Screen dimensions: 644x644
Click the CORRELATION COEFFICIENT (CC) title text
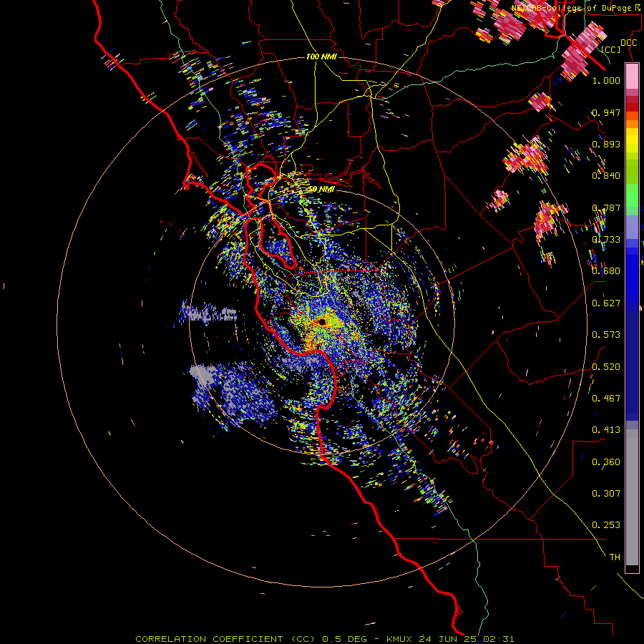tap(224, 639)
